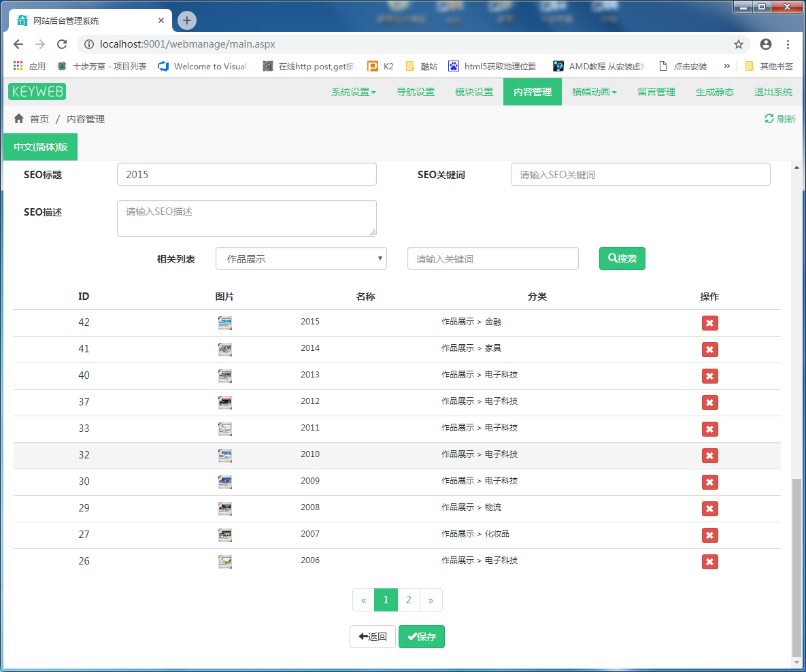Reload the page with browser refresh icon
This screenshot has height=672, width=806.
62,44
